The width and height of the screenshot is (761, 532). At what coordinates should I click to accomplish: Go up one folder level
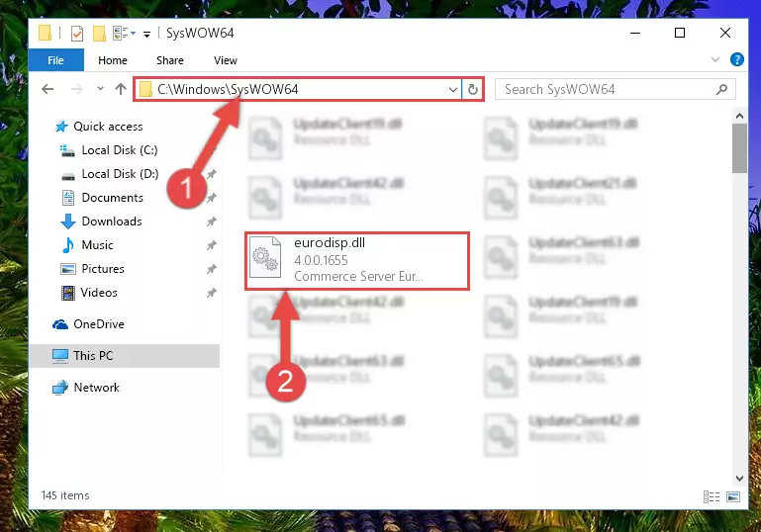(x=121, y=89)
